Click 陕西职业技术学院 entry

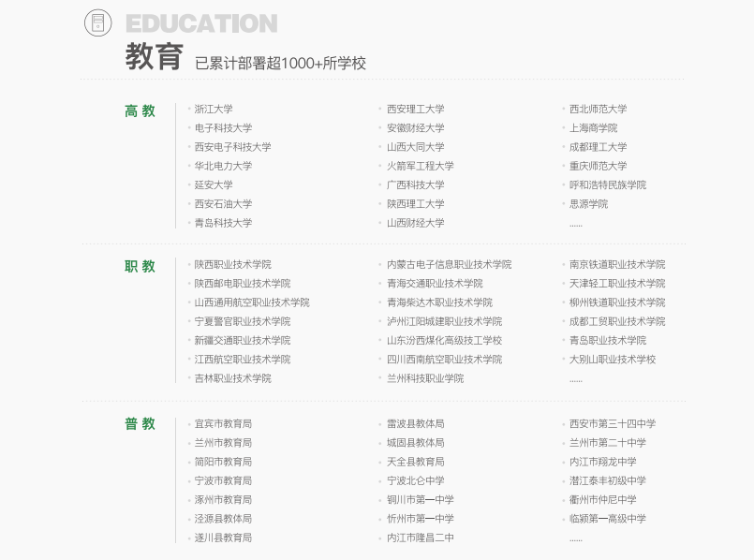point(232,264)
